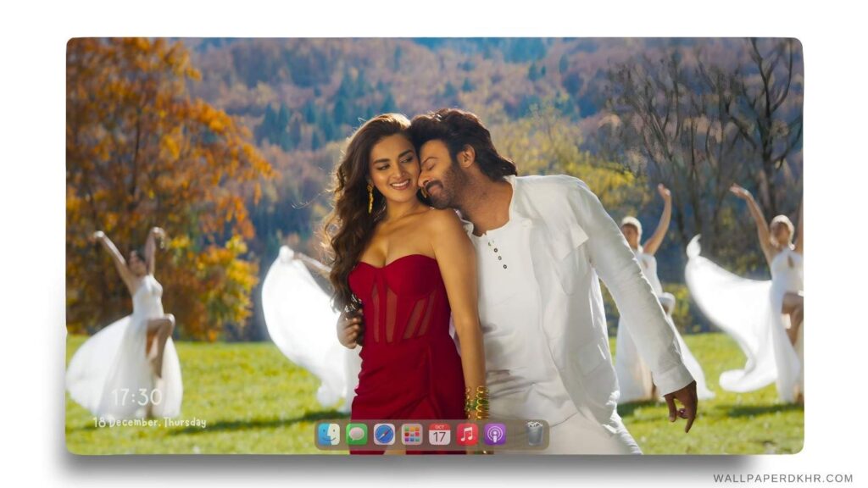Open the Trash
The image size is (868, 488).
point(535,434)
